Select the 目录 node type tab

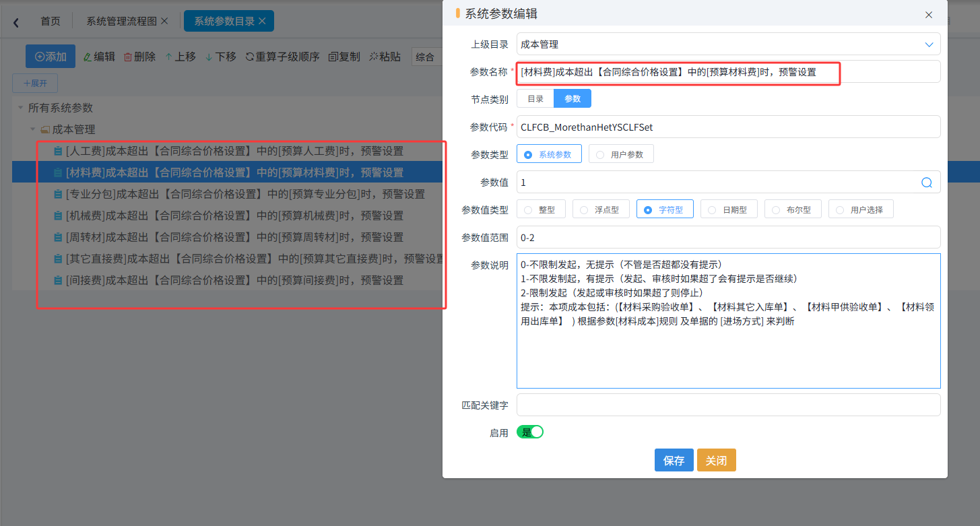pyautogui.click(x=535, y=98)
